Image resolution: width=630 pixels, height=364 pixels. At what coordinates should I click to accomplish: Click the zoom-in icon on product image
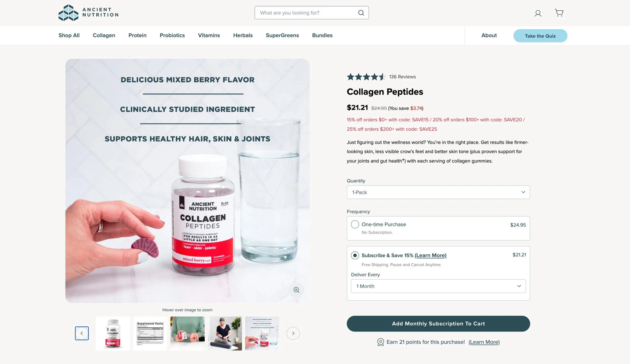(x=296, y=290)
